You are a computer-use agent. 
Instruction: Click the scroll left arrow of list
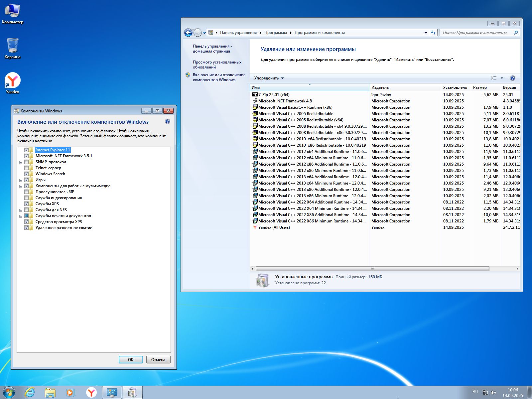pyautogui.click(x=252, y=269)
